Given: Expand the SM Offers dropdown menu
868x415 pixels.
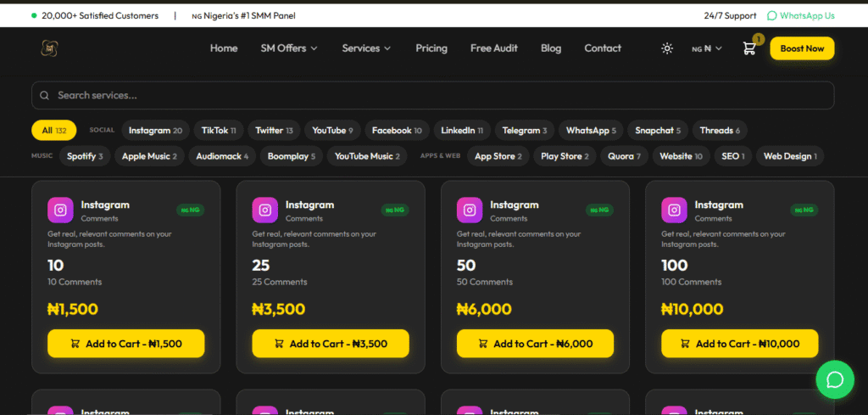Looking at the screenshot, I should click(x=289, y=48).
